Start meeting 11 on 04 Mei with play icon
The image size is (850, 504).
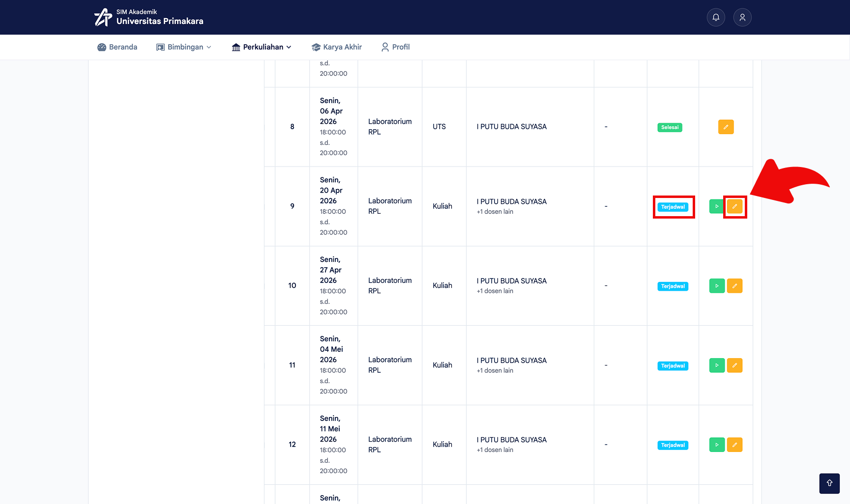[717, 365]
